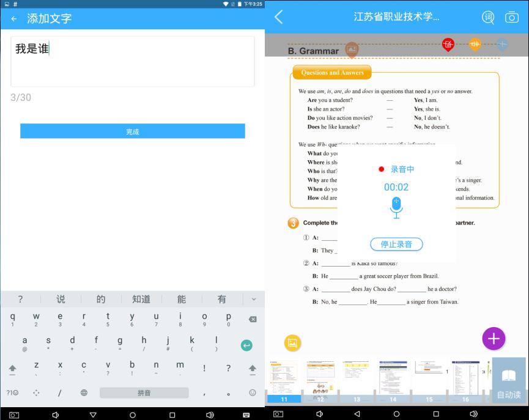Go back from the 添加文字 screen

[x=14, y=18]
